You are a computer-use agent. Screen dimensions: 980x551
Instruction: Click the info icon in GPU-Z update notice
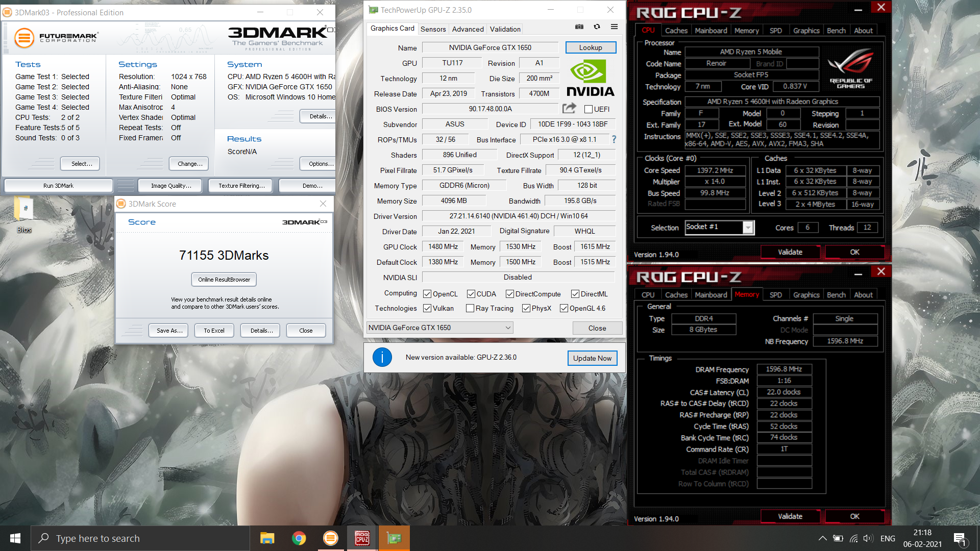coord(382,357)
